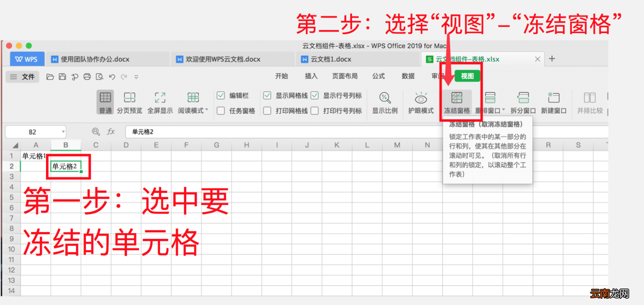644x305 pixels.
Task: Select column B header
Action: pos(66,145)
